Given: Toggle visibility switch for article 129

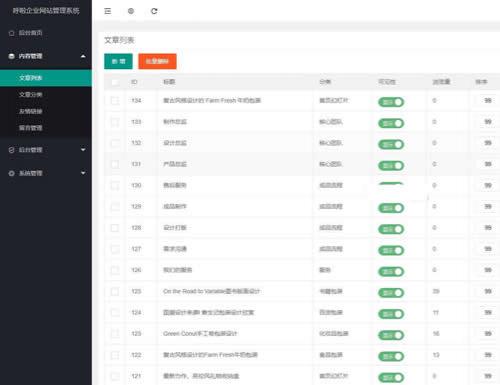Looking at the screenshot, I should coord(391,208).
